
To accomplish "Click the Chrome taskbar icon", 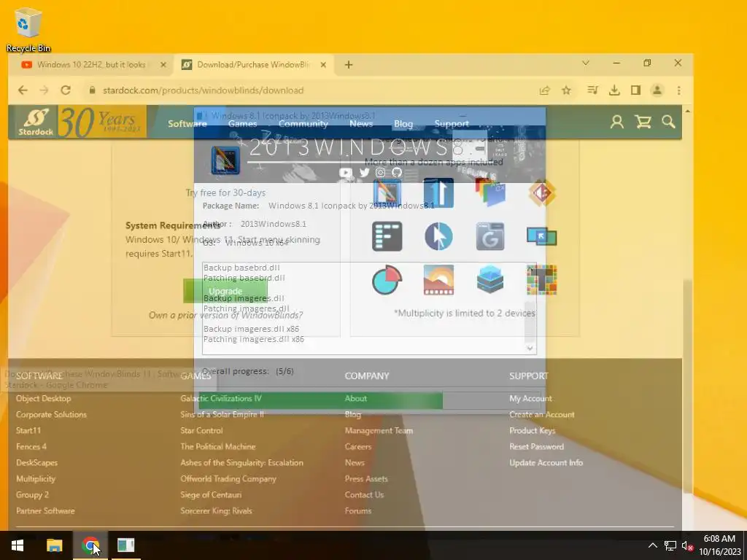I will [x=90, y=545].
